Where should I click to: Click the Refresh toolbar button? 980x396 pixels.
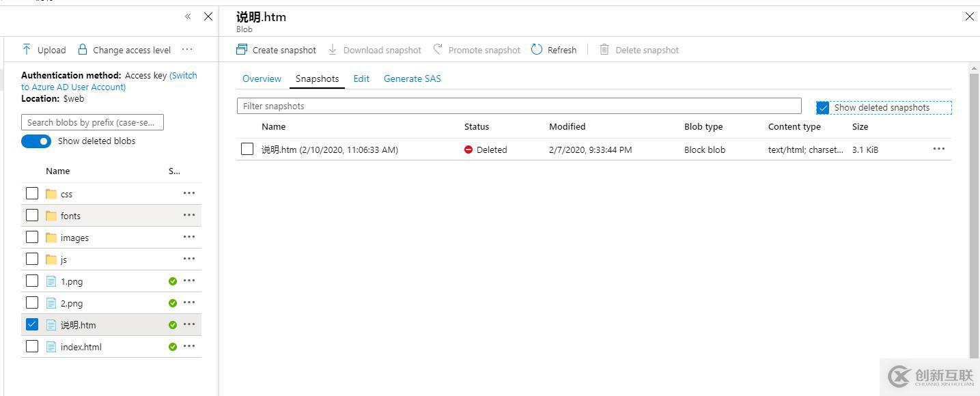pos(554,50)
